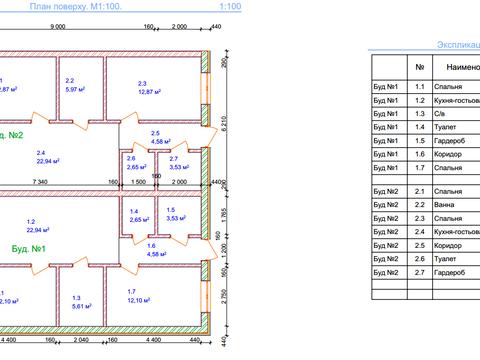Select room label '1.7' on the floor plan
Screen dimensions: 480x360
click(132, 292)
